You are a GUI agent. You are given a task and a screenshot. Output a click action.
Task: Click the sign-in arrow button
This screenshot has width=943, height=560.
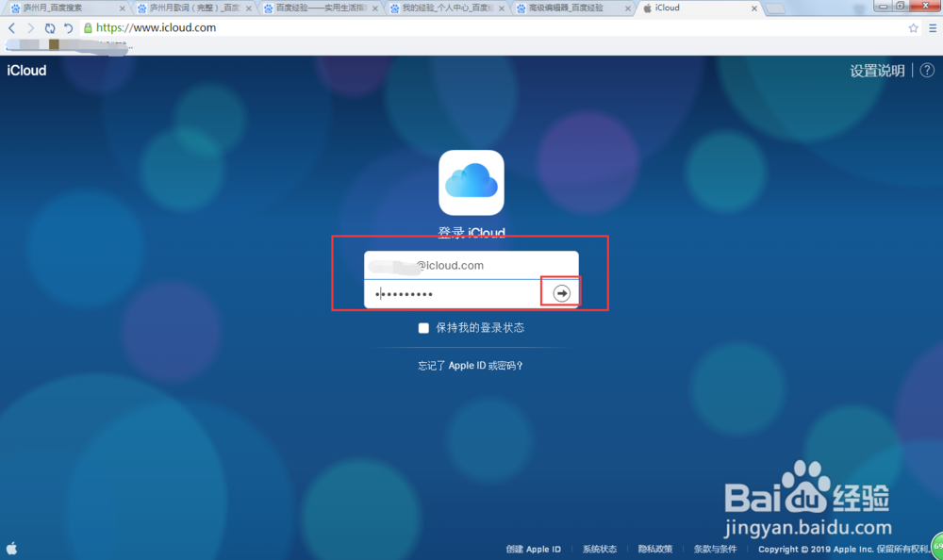pyautogui.click(x=561, y=293)
